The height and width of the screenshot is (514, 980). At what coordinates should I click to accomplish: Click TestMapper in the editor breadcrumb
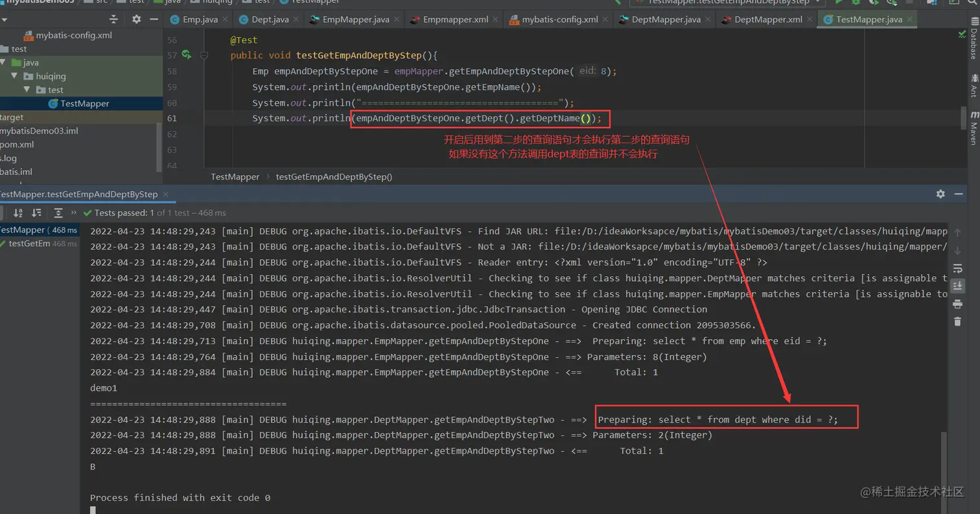(x=235, y=176)
